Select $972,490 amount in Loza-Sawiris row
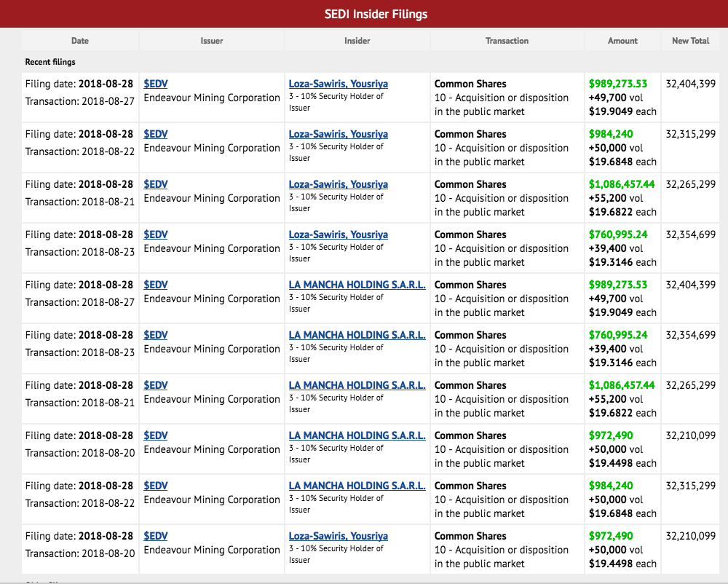The image size is (728, 584). [x=611, y=536]
